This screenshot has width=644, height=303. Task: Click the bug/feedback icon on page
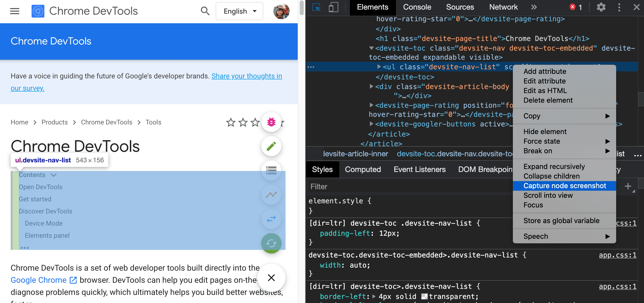pos(271,122)
